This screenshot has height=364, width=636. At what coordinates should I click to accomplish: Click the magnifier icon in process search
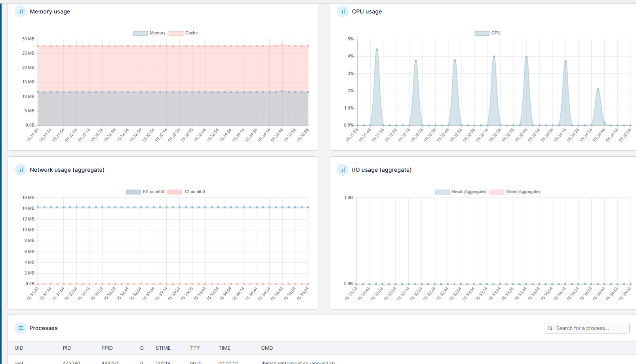pyautogui.click(x=550, y=328)
